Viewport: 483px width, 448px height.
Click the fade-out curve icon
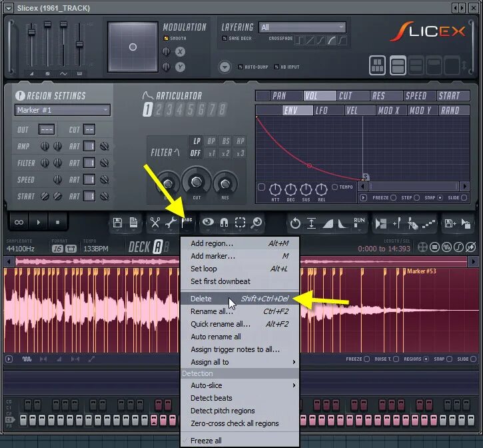[342, 223]
